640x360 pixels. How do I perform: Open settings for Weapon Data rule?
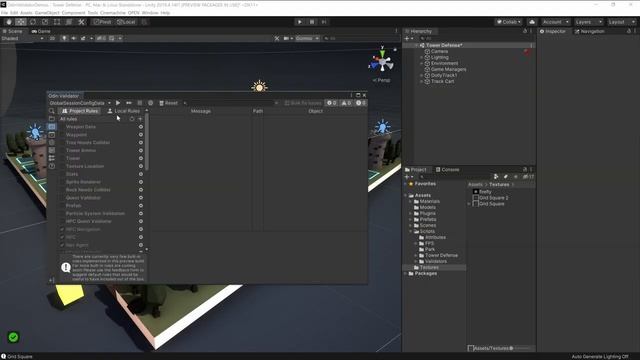click(141, 127)
